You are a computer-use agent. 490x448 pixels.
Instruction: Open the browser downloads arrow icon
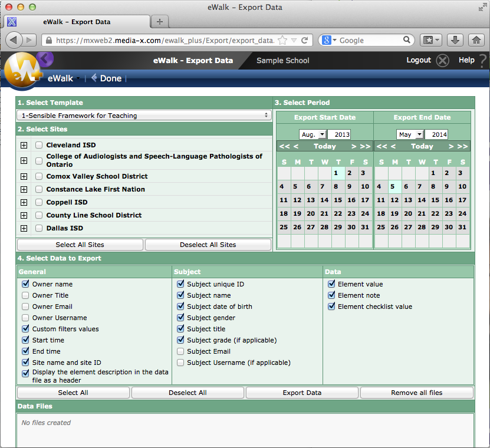click(x=455, y=40)
